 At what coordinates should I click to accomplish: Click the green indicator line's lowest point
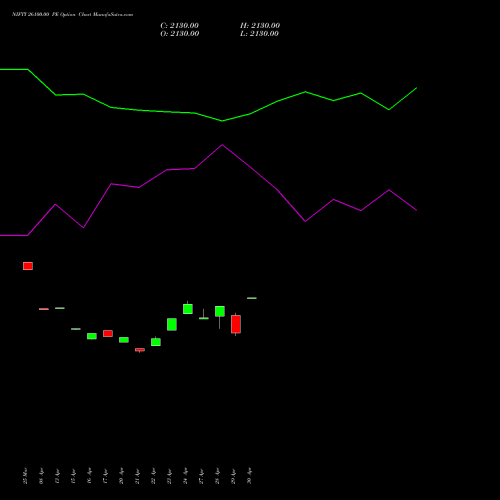point(222,121)
